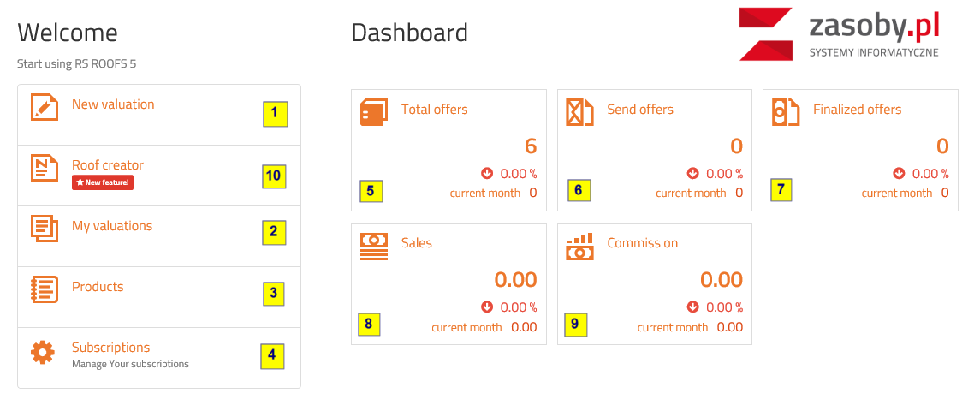Viewport: 980px width, 405px height.
Task: Click the red New feature badge
Action: [x=103, y=182]
